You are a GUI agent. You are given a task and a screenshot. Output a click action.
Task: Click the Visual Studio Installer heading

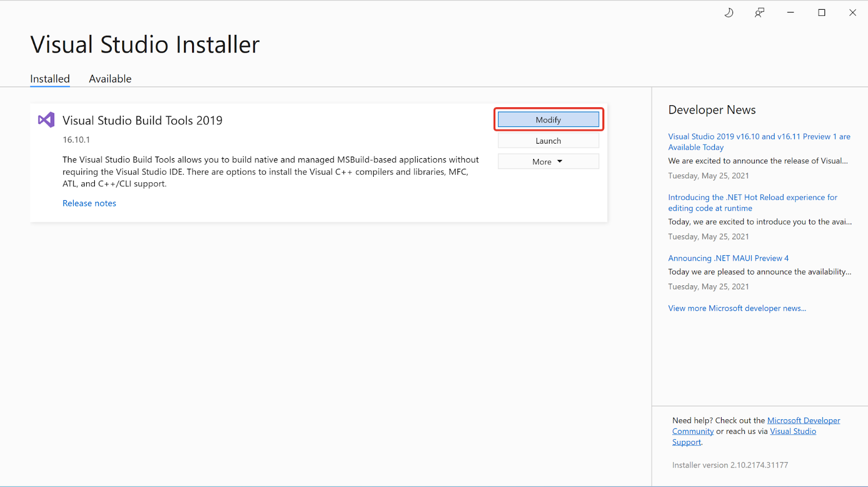(x=145, y=44)
